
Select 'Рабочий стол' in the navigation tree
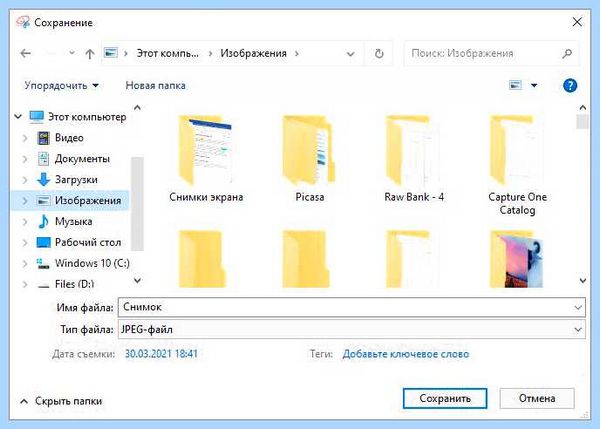click(88, 242)
